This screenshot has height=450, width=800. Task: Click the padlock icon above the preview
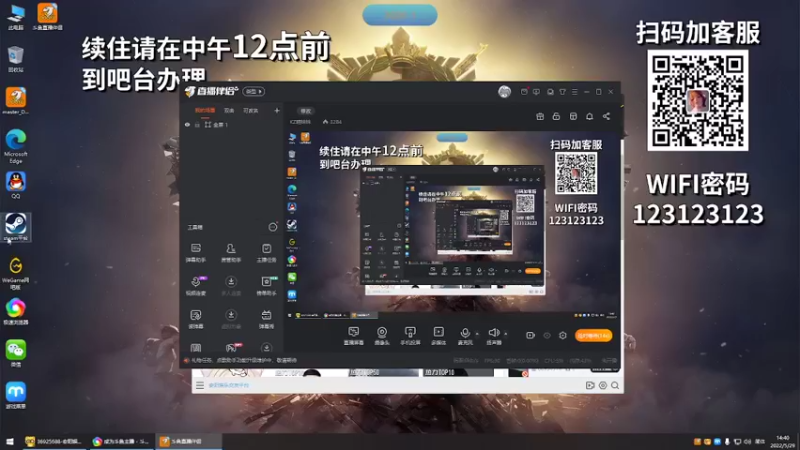[556, 116]
